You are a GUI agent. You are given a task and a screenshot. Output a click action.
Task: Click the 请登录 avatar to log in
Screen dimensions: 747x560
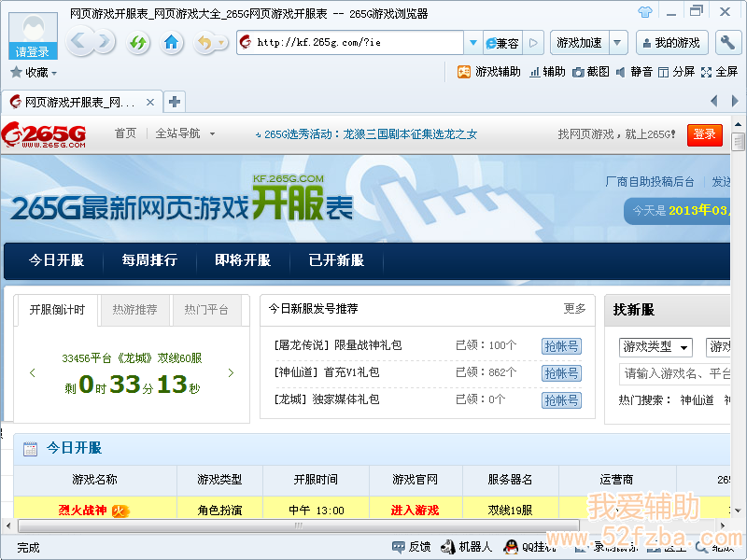[x=33, y=35]
